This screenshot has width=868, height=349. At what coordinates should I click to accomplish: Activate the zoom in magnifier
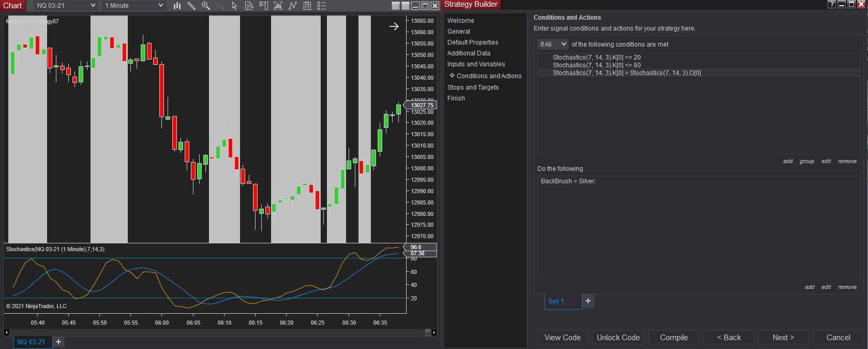point(206,6)
